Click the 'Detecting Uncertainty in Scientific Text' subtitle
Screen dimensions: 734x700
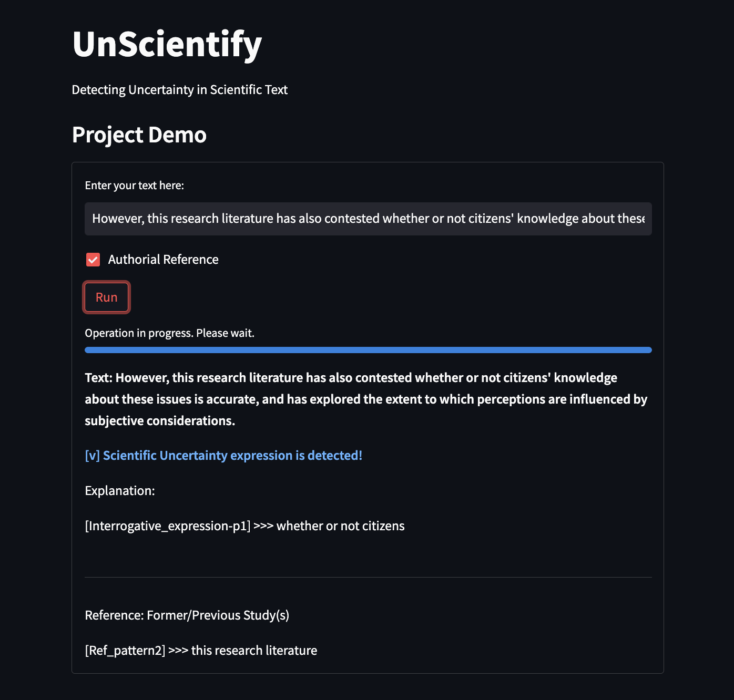(179, 90)
